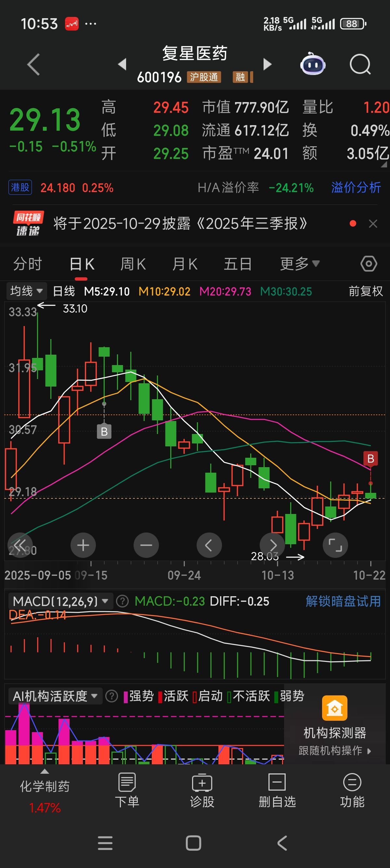Open chart settings hexagon icon
390x868 pixels.
(369, 264)
